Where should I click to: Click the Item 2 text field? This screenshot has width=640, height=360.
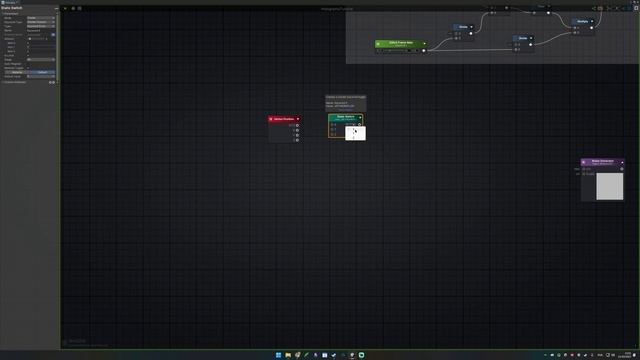pyautogui.click(x=41, y=51)
